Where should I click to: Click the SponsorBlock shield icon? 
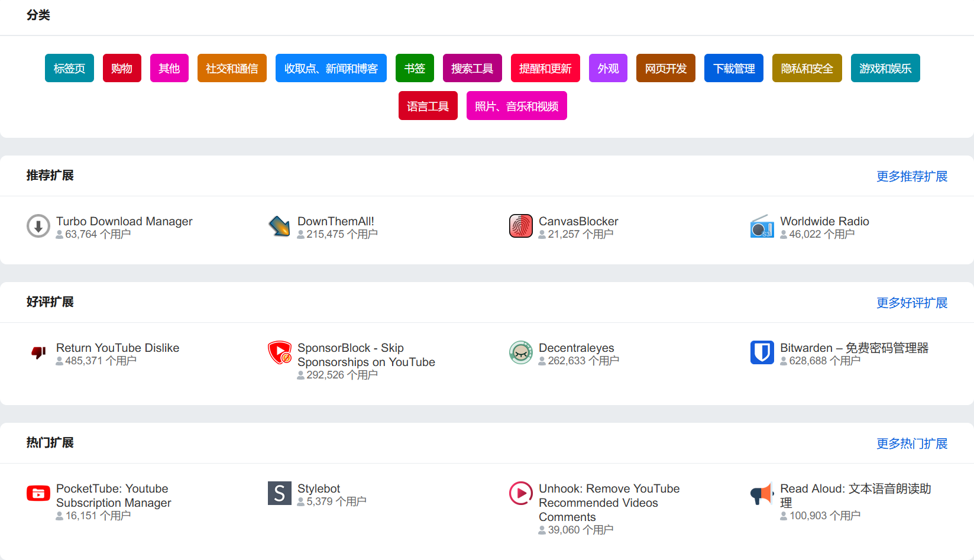pos(279,352)
